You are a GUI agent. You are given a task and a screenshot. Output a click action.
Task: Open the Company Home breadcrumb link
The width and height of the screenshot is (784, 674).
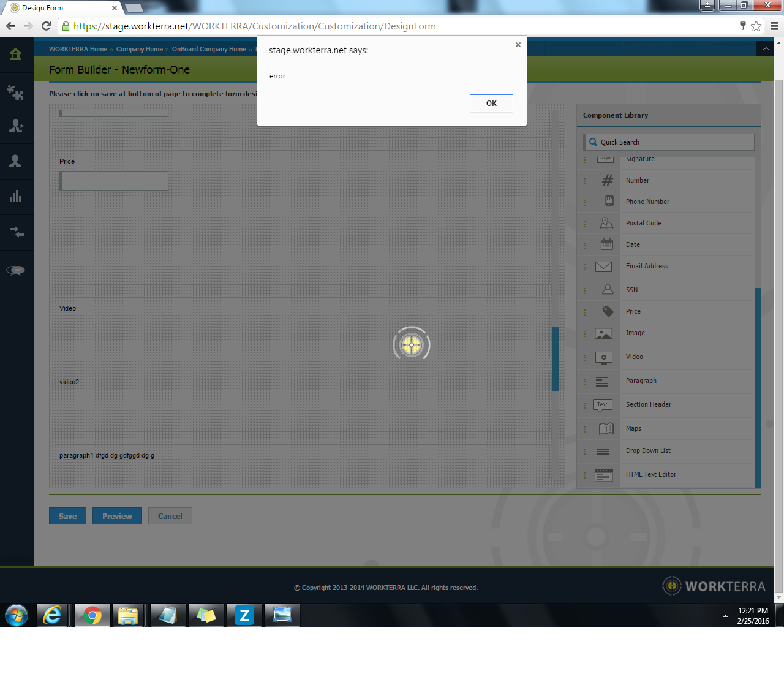(140, 49)
